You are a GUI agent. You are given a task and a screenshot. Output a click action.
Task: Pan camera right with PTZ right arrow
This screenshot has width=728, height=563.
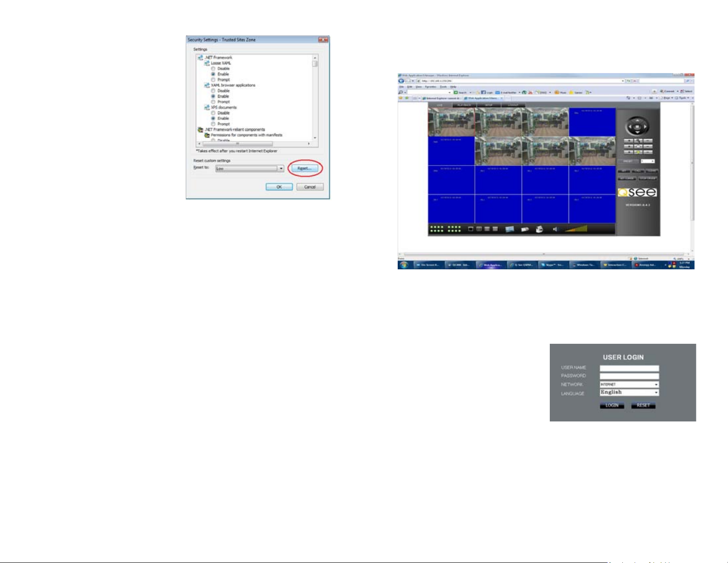click(646, 126)
